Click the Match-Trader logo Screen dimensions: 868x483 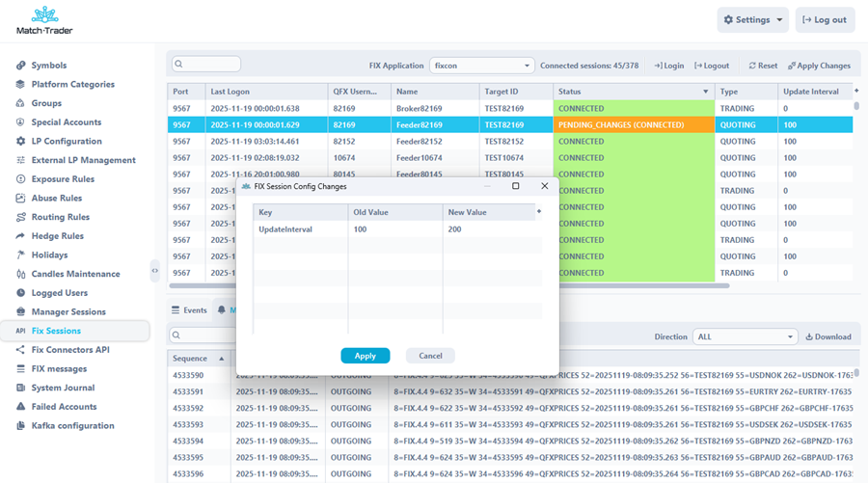pyautogui.click(x=44, y=20)
